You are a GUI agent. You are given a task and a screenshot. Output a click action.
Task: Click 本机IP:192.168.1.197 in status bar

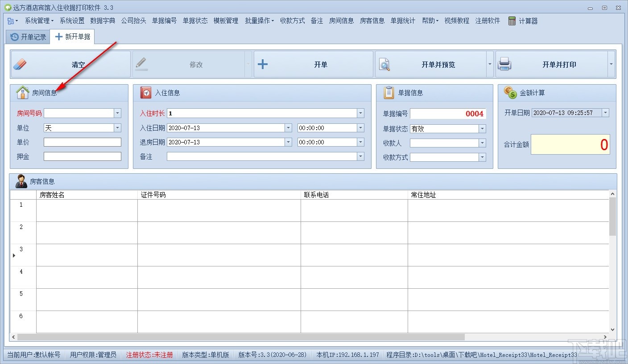click(348, 355)
